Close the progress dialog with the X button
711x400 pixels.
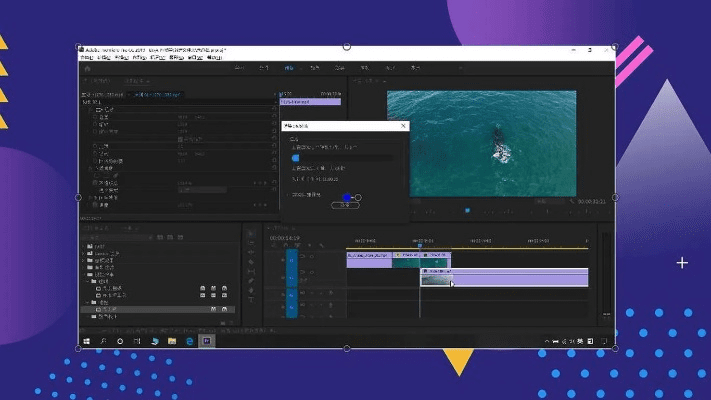pyautogui.click(x=403, y=126)
